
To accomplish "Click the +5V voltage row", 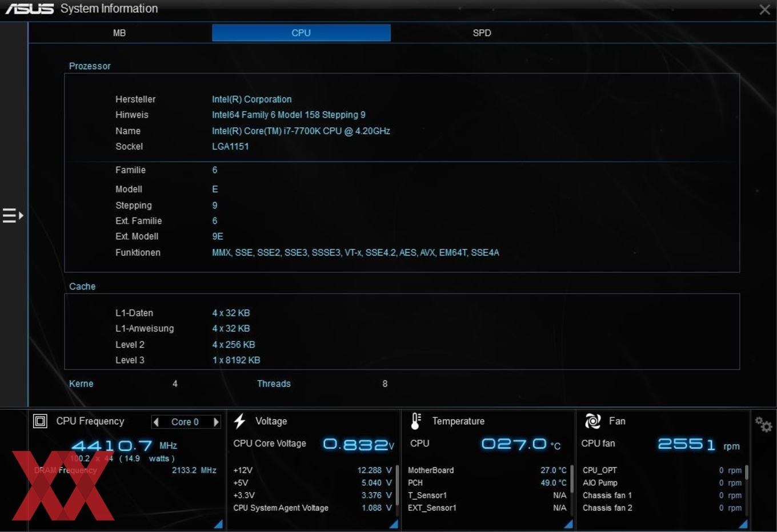I will click(x=313, y=483).
